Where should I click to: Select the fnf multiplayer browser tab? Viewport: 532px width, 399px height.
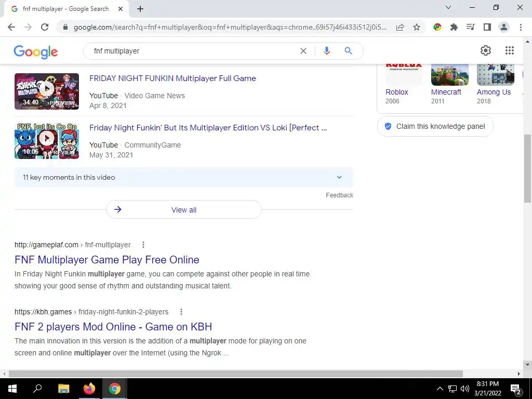click(x=67, y=9)
